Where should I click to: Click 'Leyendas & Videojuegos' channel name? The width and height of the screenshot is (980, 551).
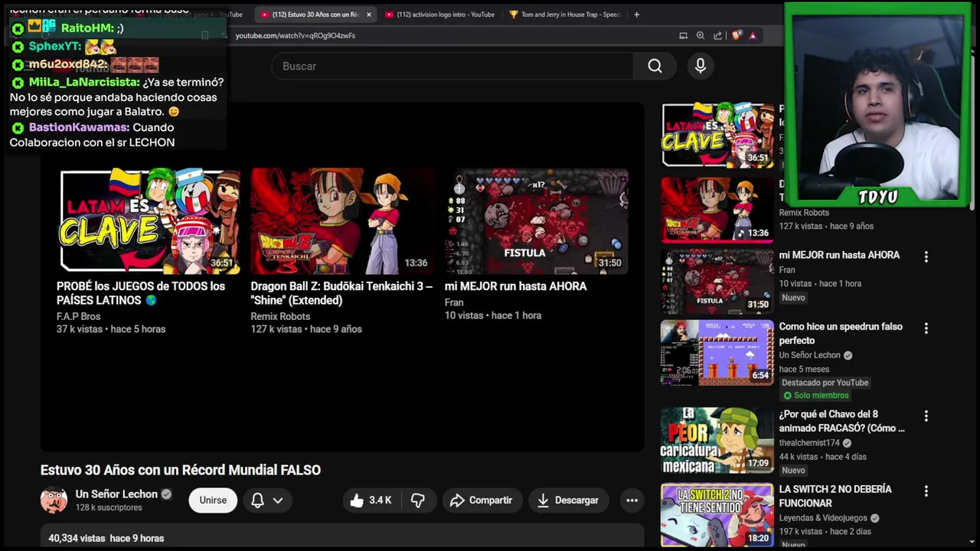tap(823, 518)
